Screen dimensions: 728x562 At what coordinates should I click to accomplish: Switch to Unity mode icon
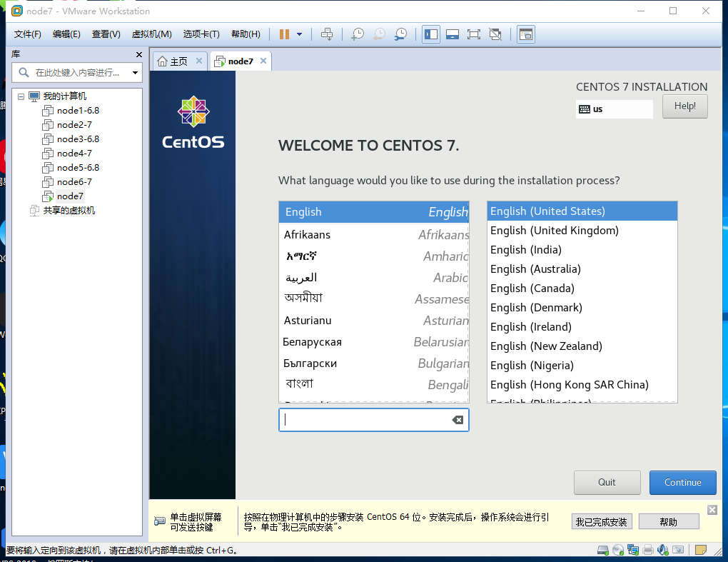(495, 34)
